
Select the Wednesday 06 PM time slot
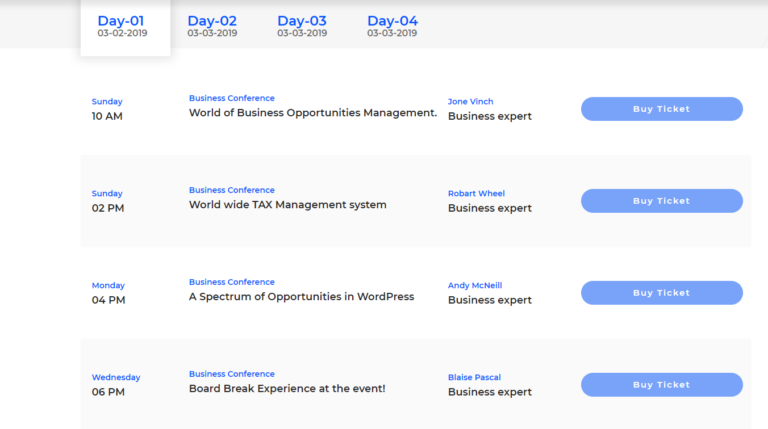coord(115,385)
